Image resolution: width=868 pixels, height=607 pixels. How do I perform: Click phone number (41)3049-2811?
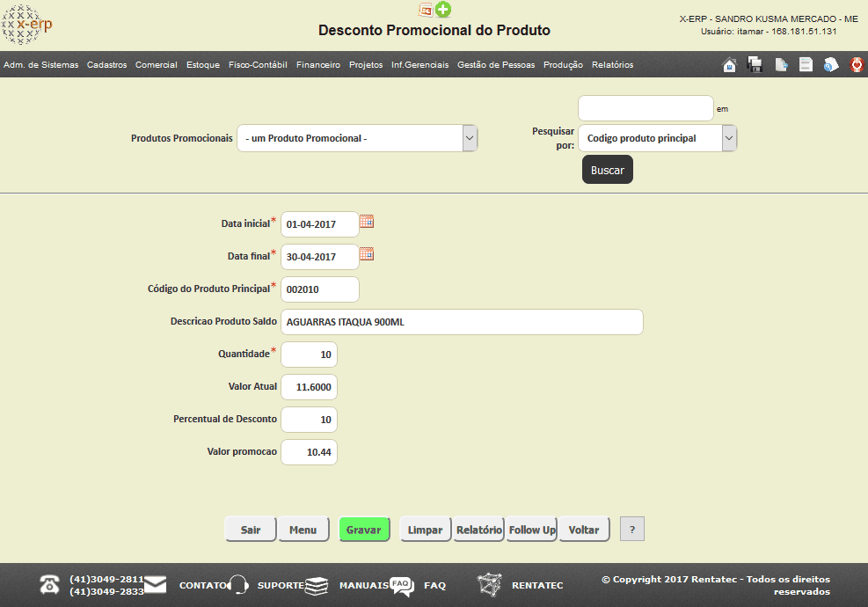[x=106, y=580]
